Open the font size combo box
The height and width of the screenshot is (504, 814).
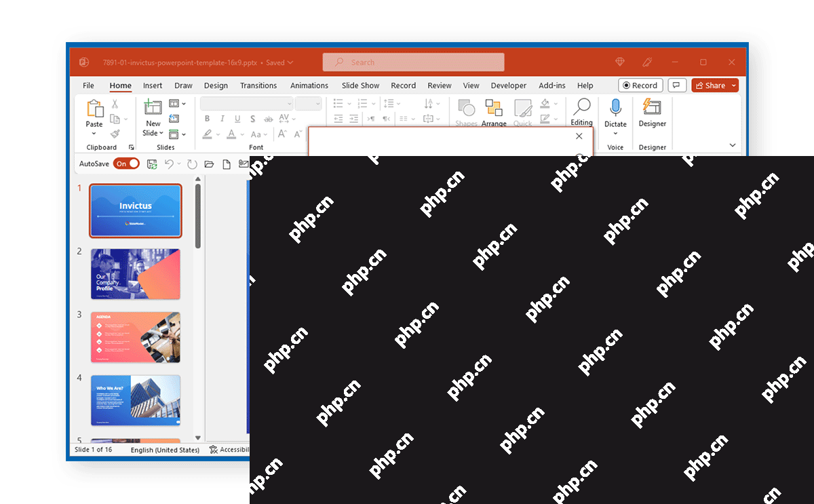pos(308,103)
